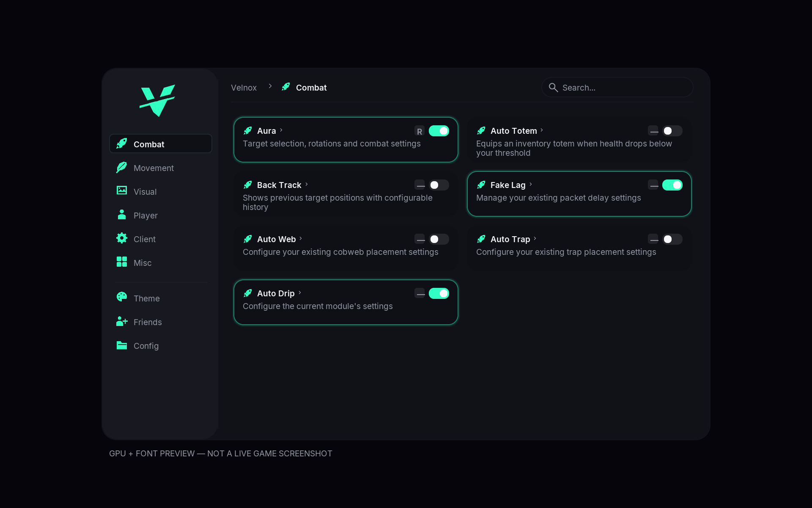Viewport: 812px width, 508px height.
Task: Click the Client gear icon
Action: 122,238
